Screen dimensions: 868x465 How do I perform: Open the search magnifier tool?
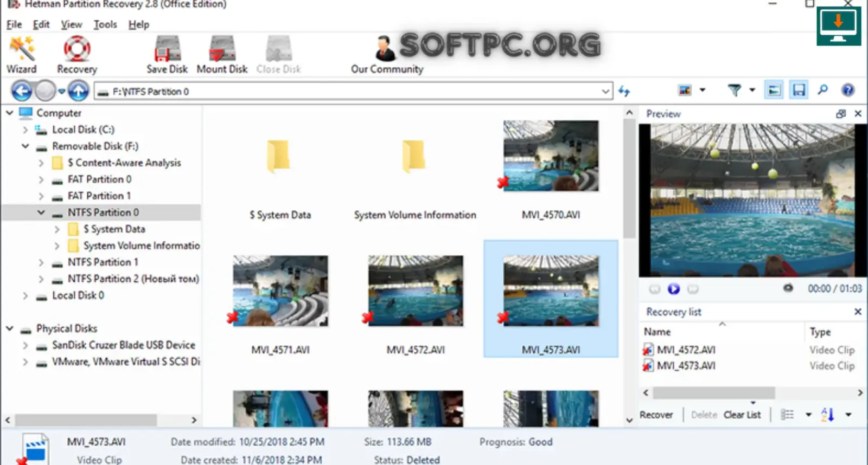(x=822, y=90)
